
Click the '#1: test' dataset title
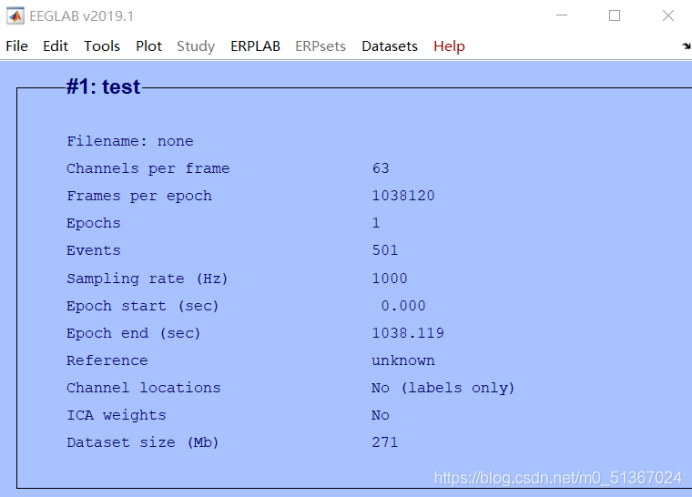point(103,87)
